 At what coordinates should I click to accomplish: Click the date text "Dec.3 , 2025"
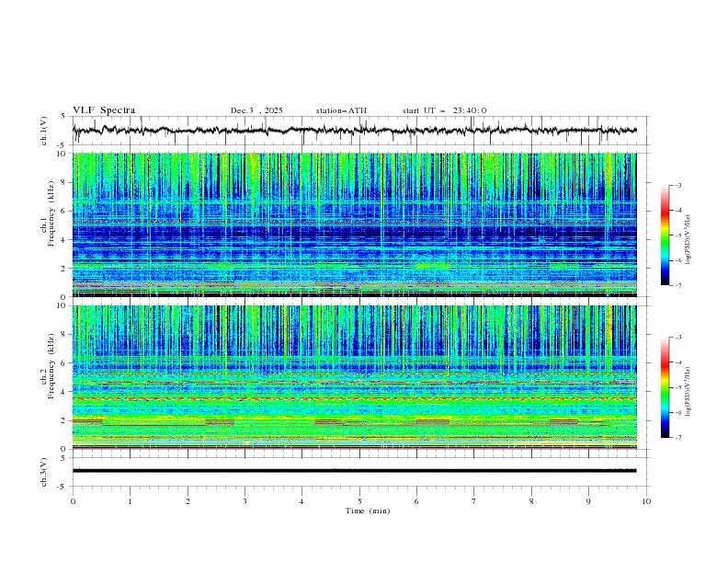coord(256,110)
